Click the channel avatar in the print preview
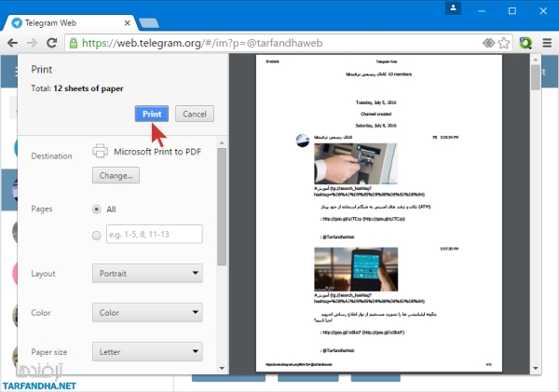 (303, 141)
